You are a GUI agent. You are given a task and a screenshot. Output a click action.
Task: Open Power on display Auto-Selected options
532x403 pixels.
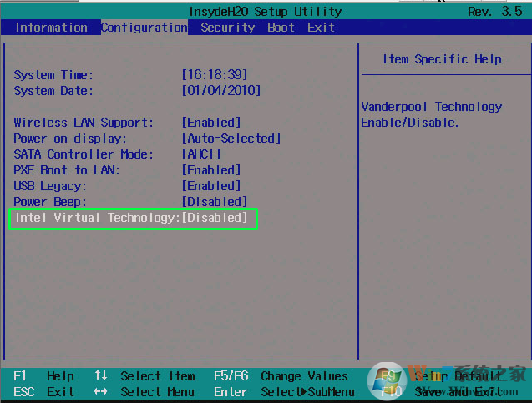pyautogui.click(x=231, y=139)
